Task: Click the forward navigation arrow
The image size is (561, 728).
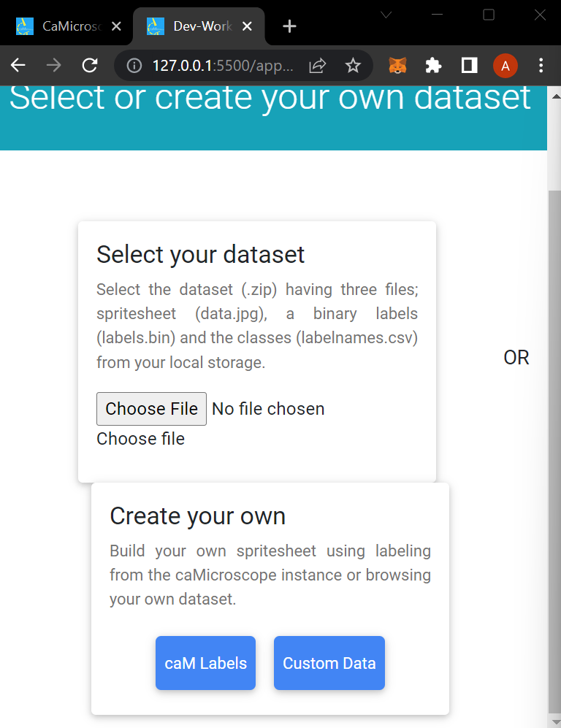Action: (x=53, y=66)
